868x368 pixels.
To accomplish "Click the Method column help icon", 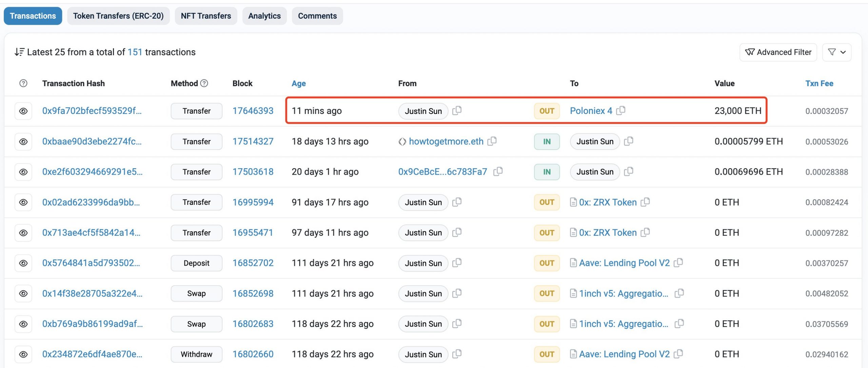I will 204,83.
